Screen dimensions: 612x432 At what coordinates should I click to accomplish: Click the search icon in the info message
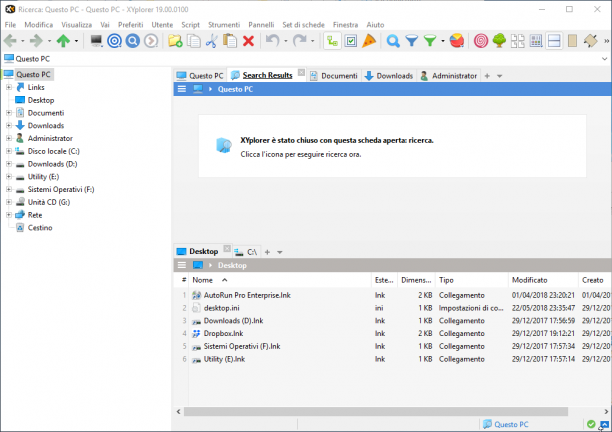pyautogui.click(x=224, y=145)
